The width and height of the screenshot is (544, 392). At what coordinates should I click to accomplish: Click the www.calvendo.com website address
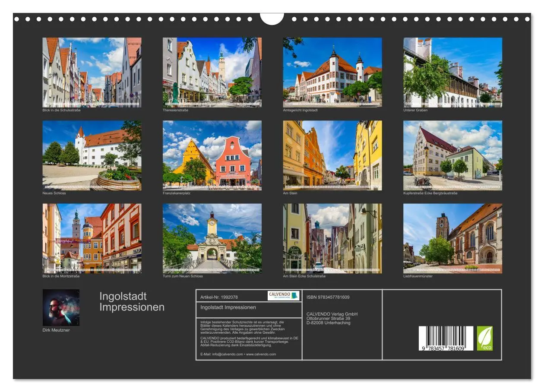tap(261, 354)
